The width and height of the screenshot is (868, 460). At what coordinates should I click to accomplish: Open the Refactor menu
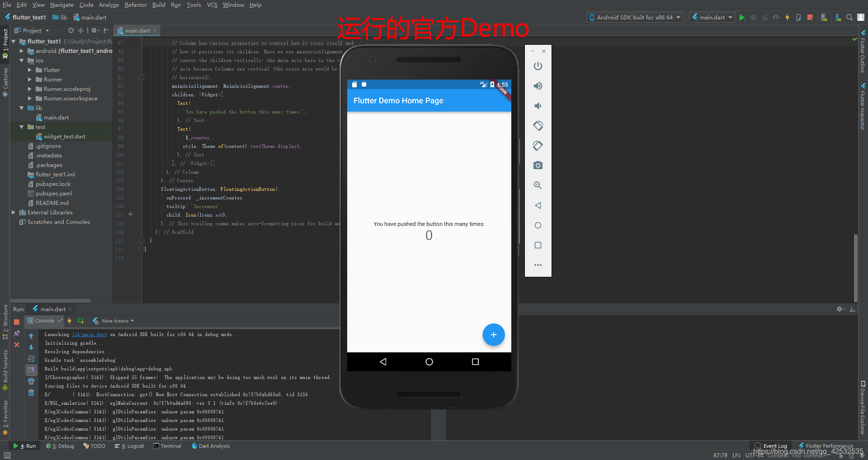[136, 5]
